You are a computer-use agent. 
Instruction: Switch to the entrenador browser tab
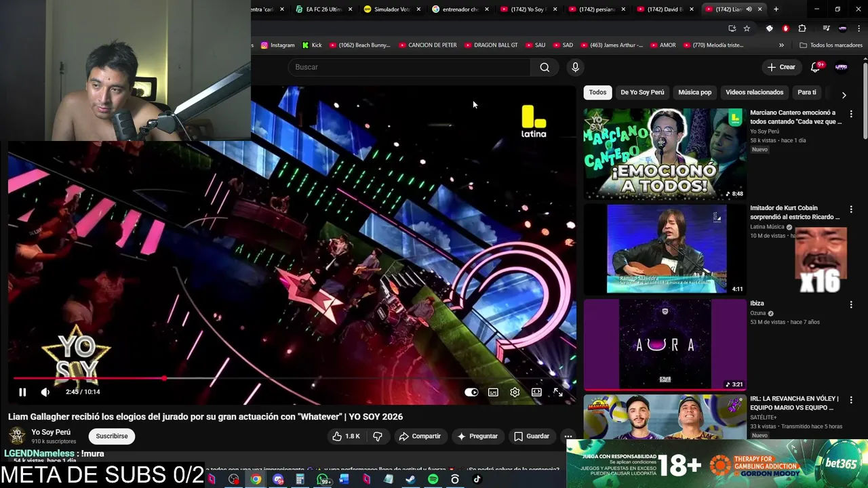tap(459, 9)
